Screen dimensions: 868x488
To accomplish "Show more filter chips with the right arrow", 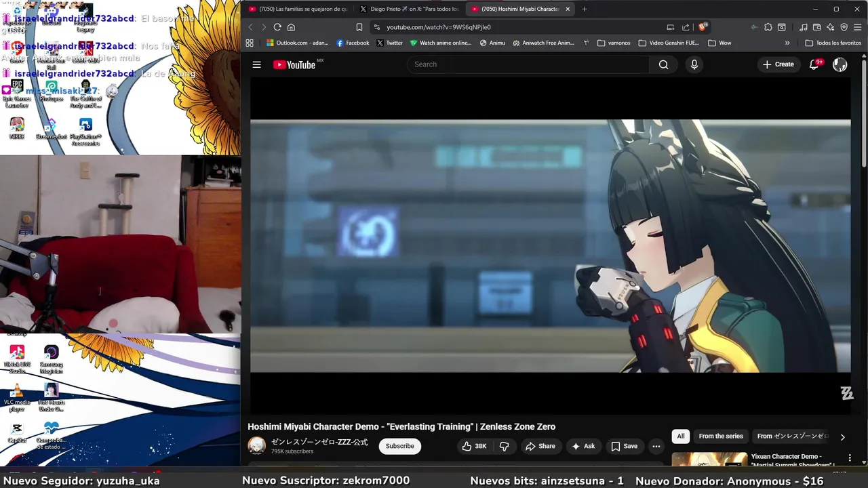I will click(842, 437).
